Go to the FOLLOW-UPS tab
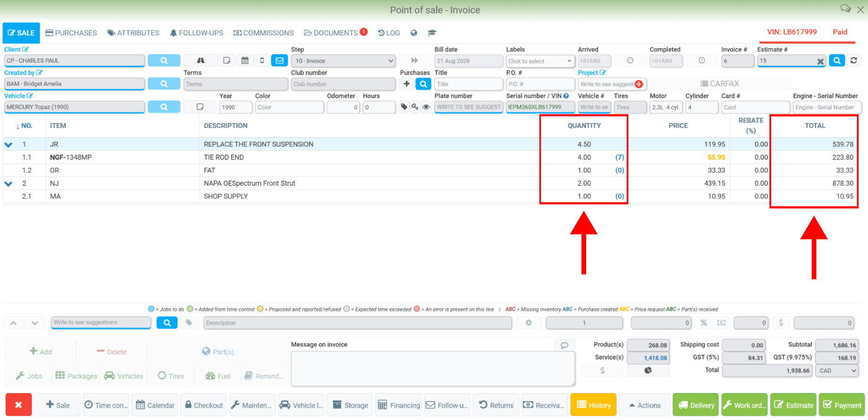 click(197, 33)
